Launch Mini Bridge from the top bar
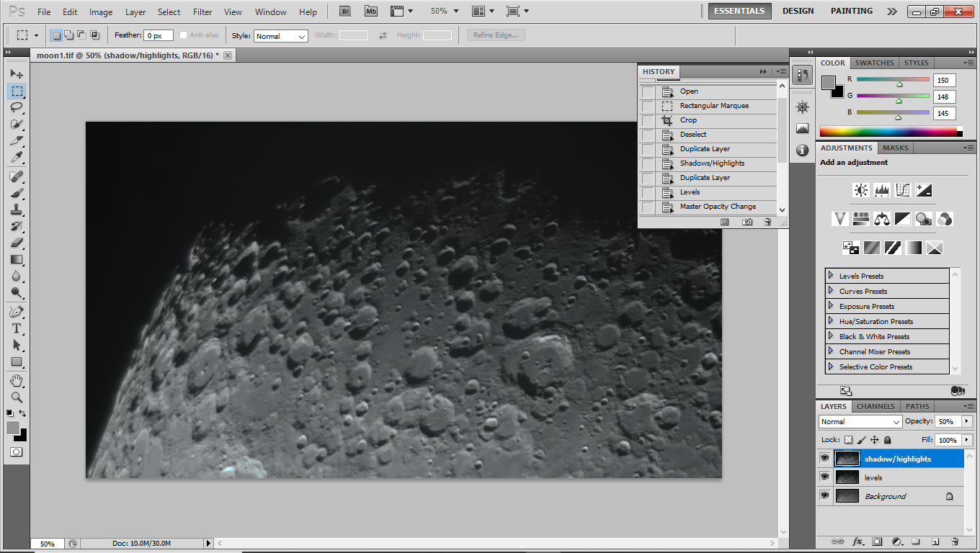This screenshot has width=980, height=553. pyautogui.click(x=370, y=11)
